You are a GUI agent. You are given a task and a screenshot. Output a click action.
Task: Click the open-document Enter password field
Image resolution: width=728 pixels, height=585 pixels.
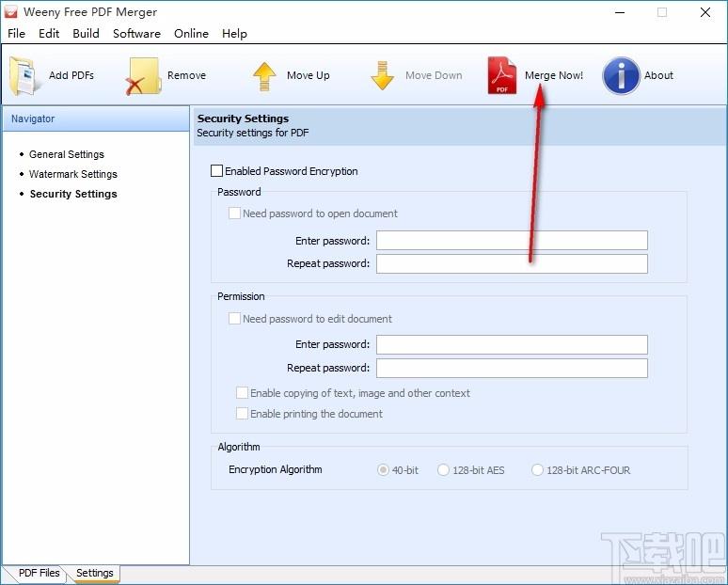pyautogui.click(x=512, y=241)
